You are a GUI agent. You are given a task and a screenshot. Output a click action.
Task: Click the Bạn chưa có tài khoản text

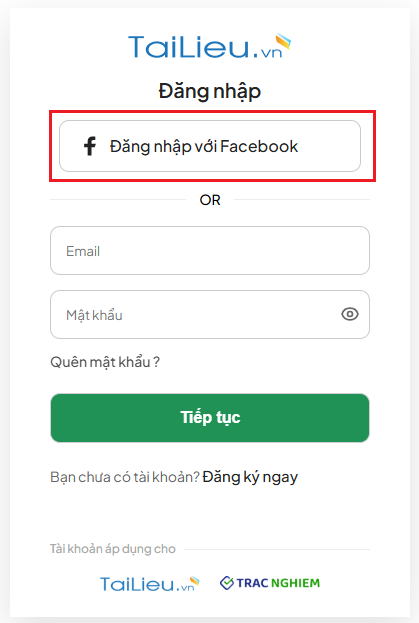(125, 477)
